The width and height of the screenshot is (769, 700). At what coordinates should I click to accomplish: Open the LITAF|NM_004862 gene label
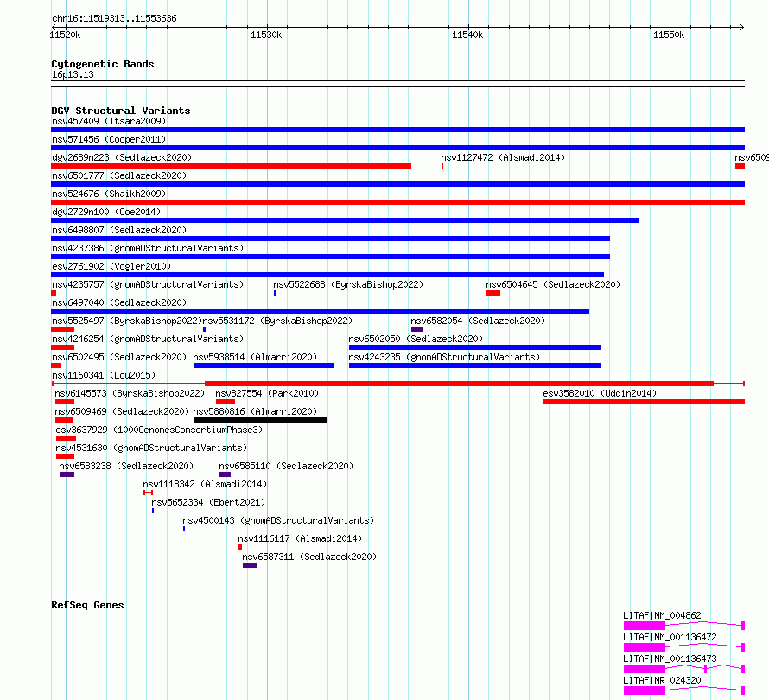(662, 615)
